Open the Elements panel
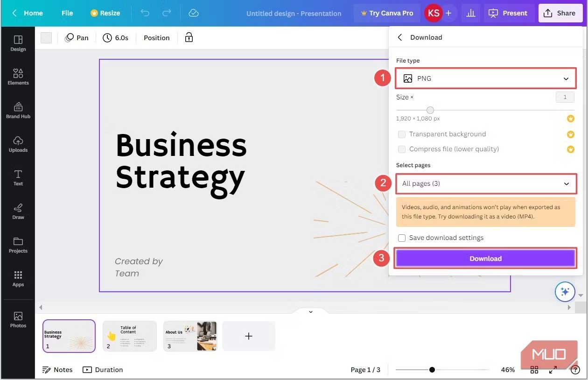The width and height of the screenshot is (588, 380). pyautogui.click(x=18, y=76)
